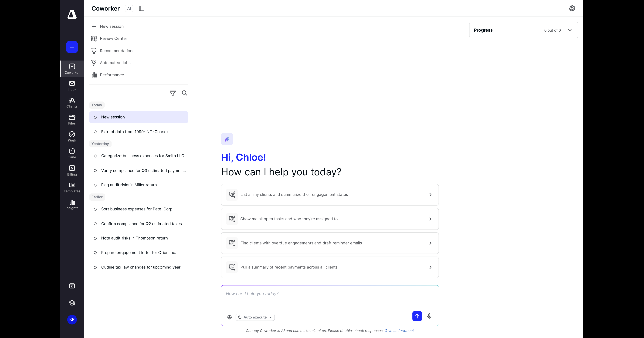
Task: Toggle the sidebar panel icon
Action: [142, 8]
